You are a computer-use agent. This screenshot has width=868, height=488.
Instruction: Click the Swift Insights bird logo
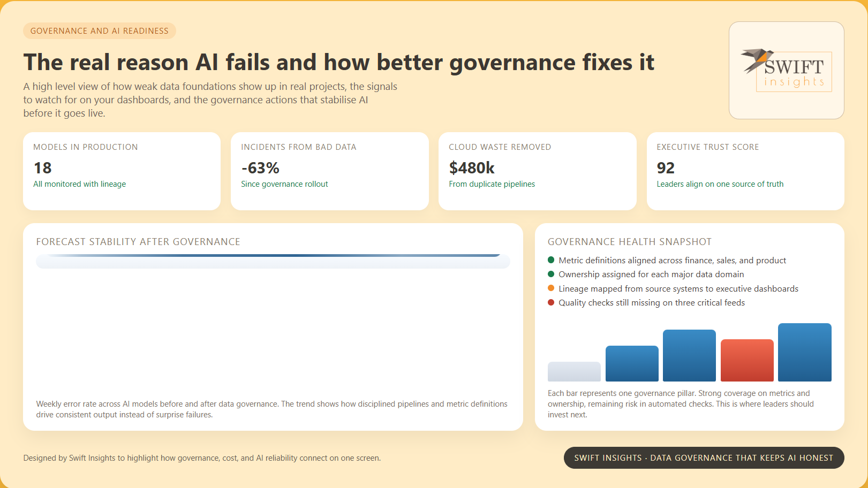786,70
